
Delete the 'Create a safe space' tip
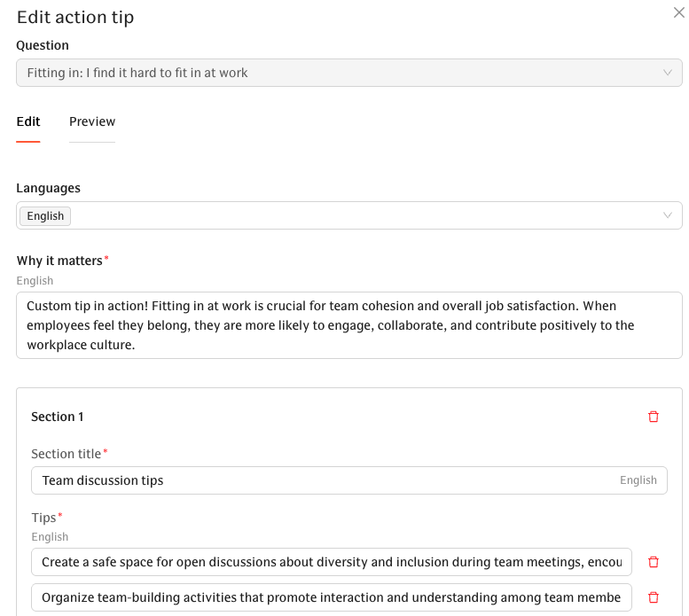[654, 562]
